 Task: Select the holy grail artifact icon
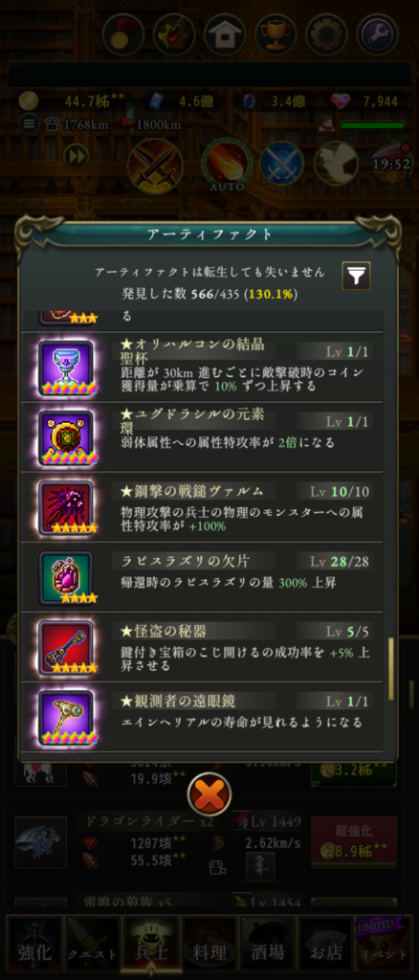point(66,368)
